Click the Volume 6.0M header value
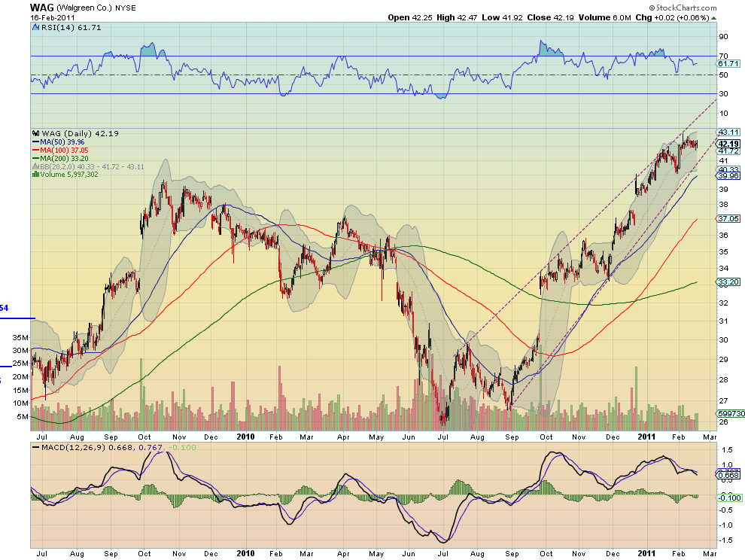This screenshot has height=560, width=745. (x=604, y=17)
